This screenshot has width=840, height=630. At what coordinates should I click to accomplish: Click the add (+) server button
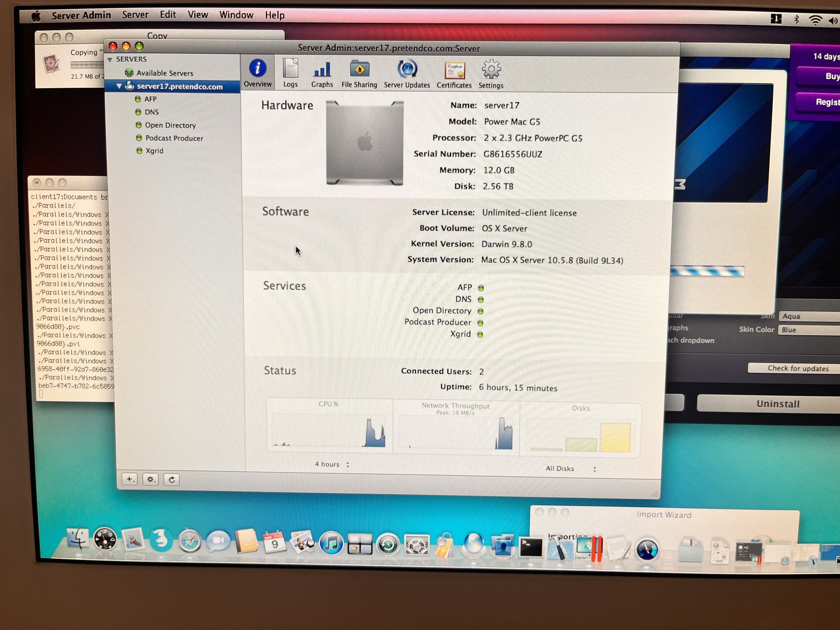pos(130,479)
